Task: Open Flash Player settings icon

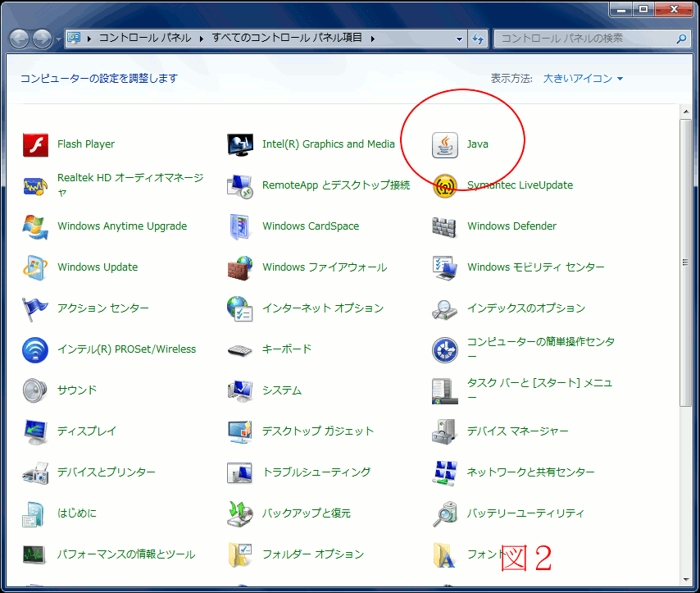Action: pos(35,144)
